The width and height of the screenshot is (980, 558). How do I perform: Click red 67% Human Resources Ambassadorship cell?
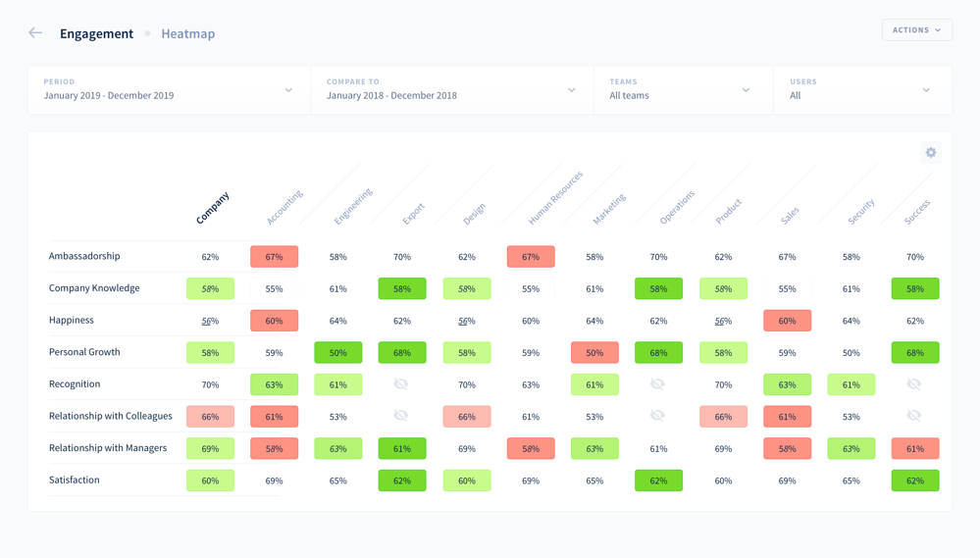click(x=531, y=257)
